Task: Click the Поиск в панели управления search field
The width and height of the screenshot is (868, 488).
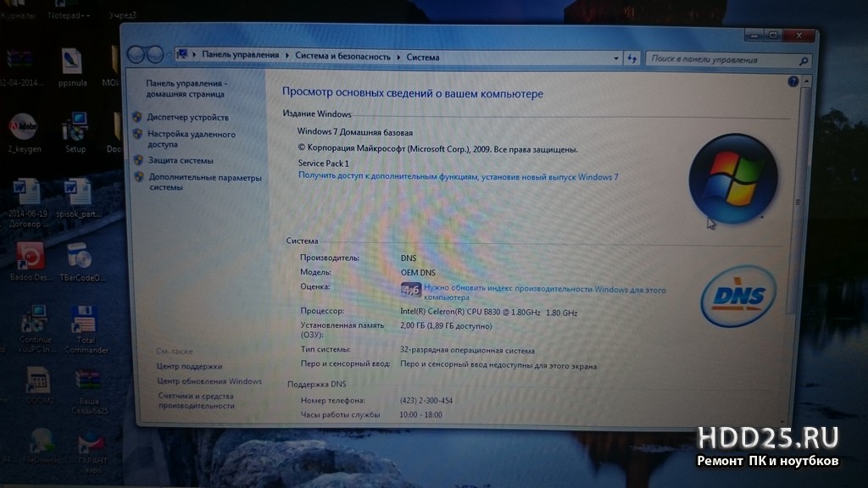Action: (x=721, y=60)
